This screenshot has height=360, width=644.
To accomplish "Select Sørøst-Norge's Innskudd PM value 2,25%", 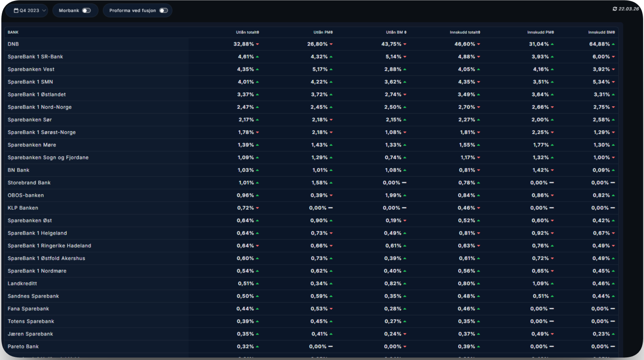I will point(541,132).
